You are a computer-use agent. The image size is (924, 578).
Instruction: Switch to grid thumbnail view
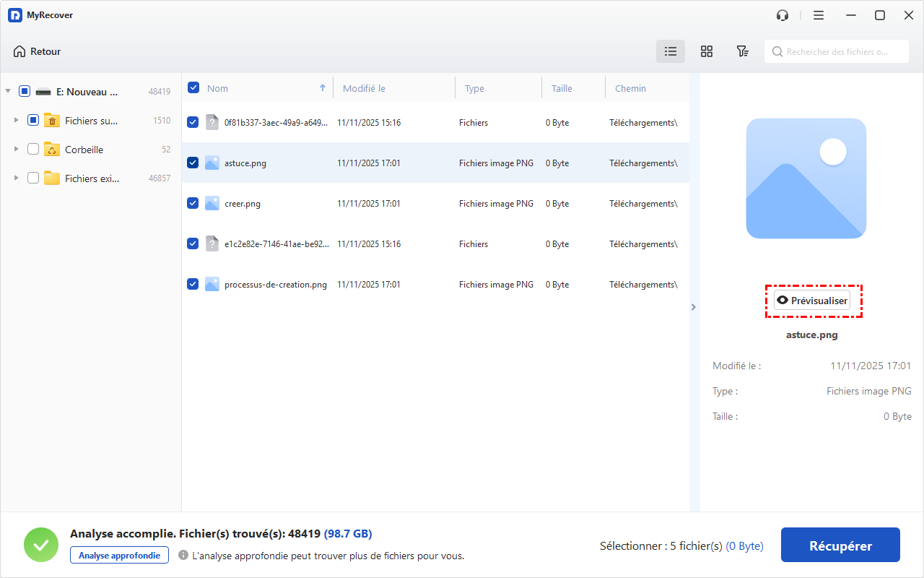pyautogui.click(x=707, y=51)
